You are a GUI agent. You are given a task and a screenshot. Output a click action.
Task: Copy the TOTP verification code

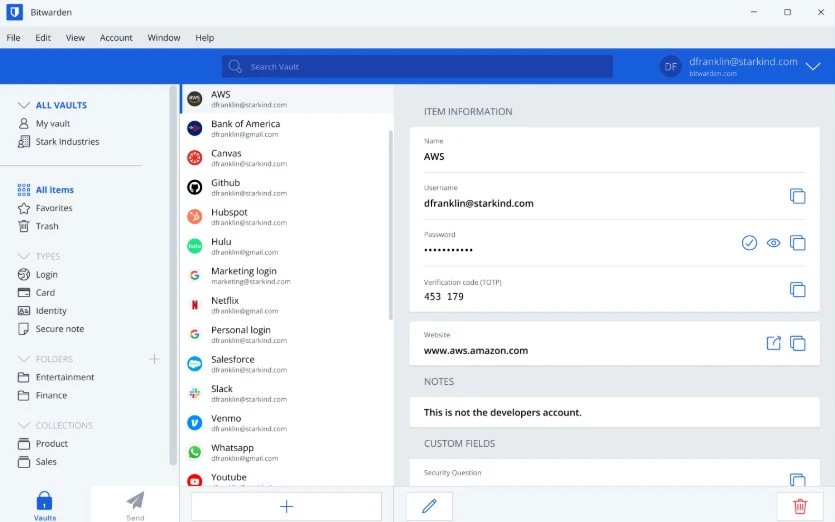click(797, 290)
